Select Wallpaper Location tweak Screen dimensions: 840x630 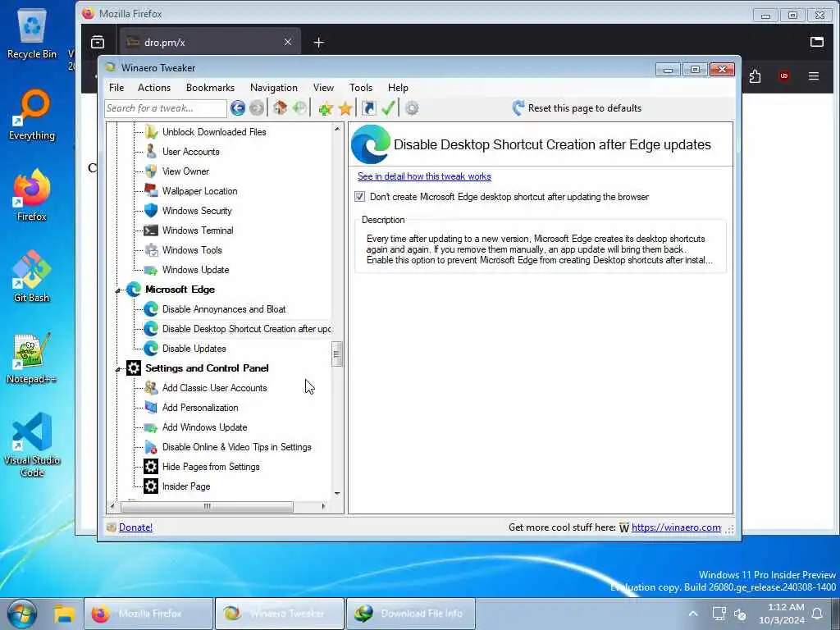click(x=199, y=191)
